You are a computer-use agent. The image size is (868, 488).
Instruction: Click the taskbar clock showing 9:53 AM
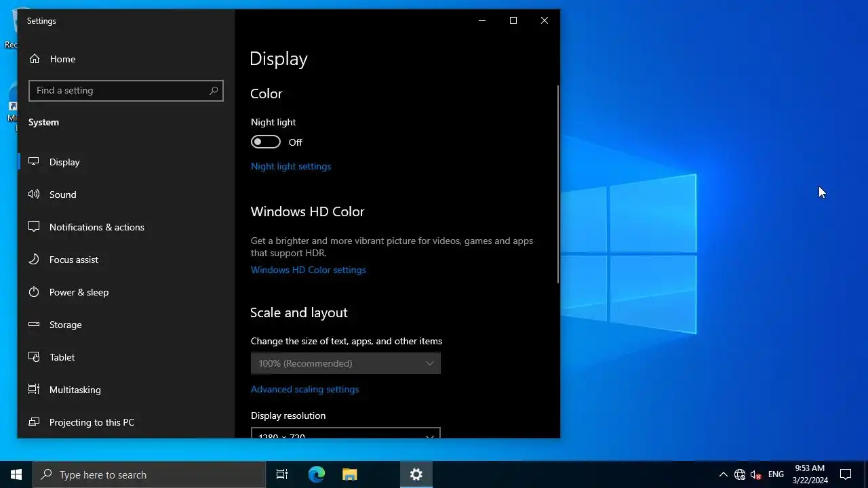click(x=810, y=474)
